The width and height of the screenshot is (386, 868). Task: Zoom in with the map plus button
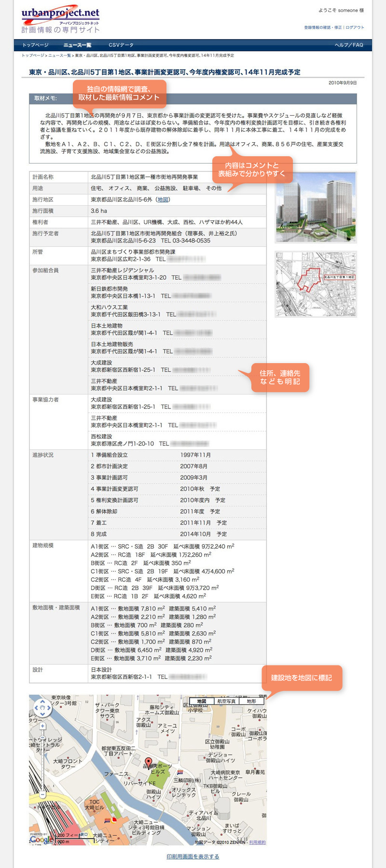tap(42, 726)
